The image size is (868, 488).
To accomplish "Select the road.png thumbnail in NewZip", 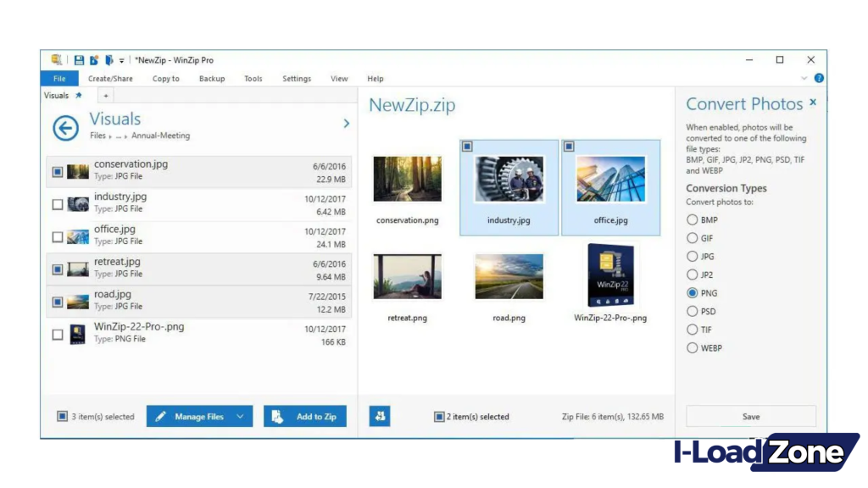I will 509,277.
